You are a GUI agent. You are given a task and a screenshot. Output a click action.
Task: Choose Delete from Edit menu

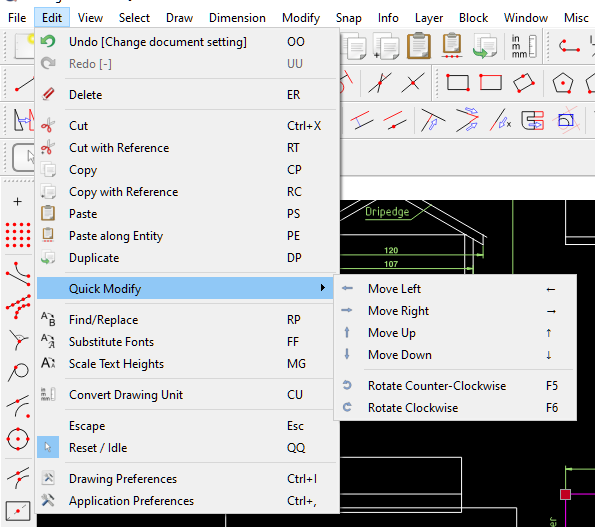(187, 95)
